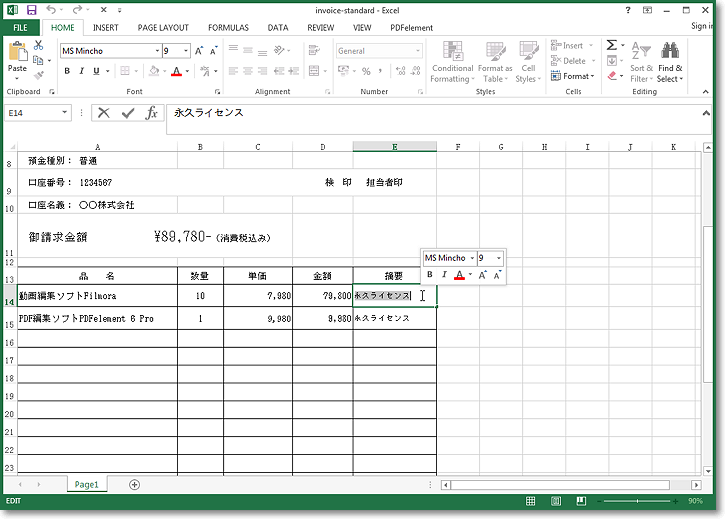Toggle align left in Alignment group
Image resolution: width=725 pixels, height=519 pixels.
[233, 71]
